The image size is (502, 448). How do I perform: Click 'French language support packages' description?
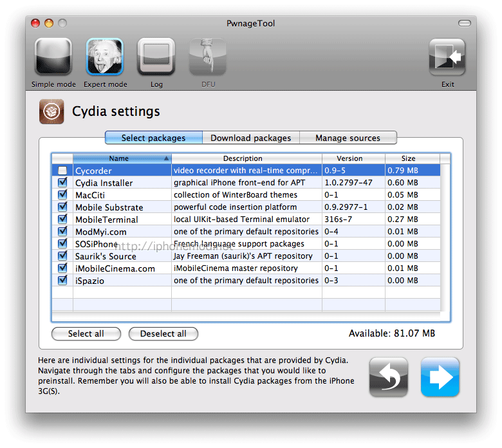click(x=239, y=244)
